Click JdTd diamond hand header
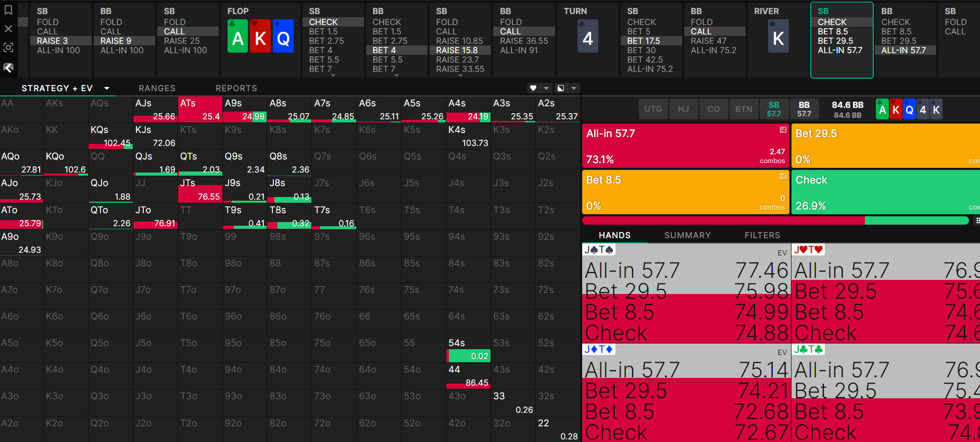The image size is (980, 442). pyautogui.click(x=599, y=349)
